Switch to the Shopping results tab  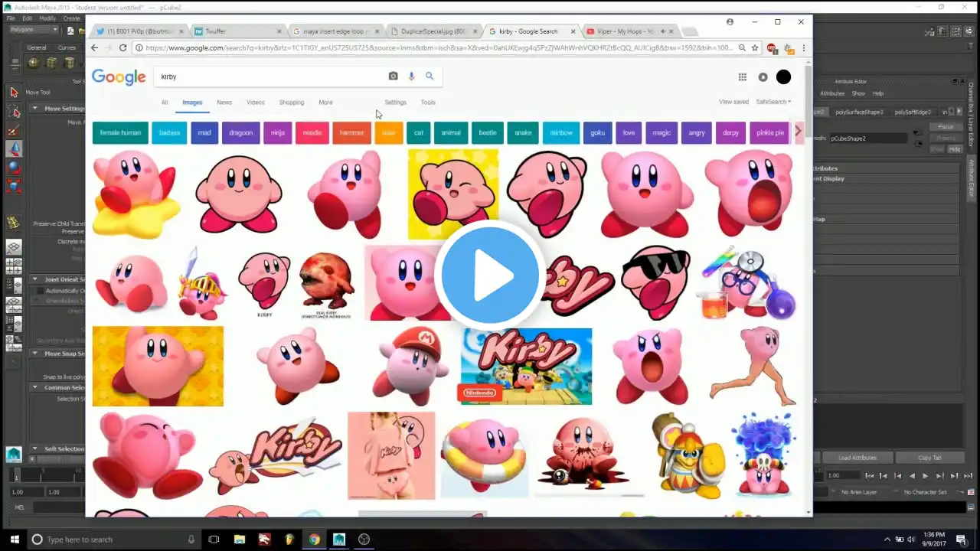(292, 103)
